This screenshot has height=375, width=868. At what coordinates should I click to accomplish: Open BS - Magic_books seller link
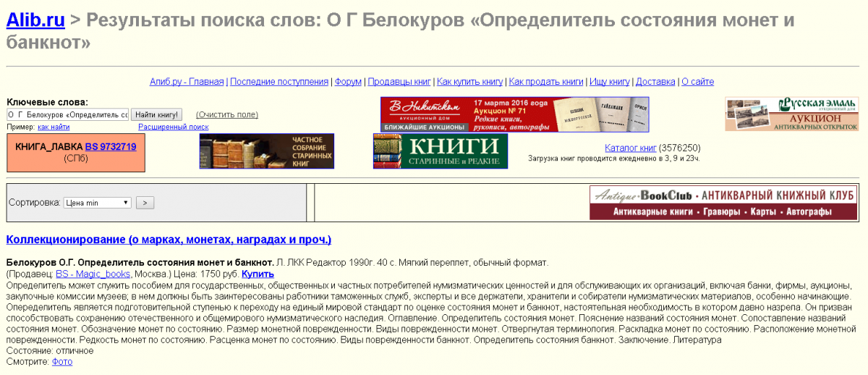(x=93, y=274)
